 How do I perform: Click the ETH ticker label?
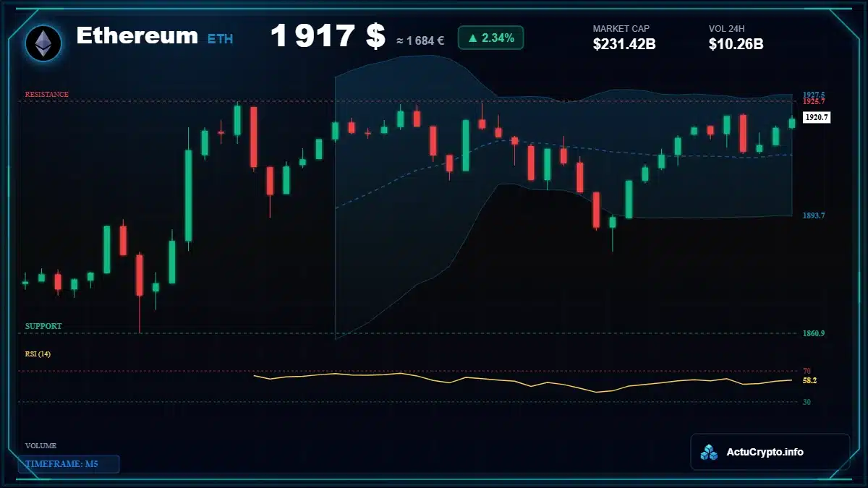click(x=221, y=39)
